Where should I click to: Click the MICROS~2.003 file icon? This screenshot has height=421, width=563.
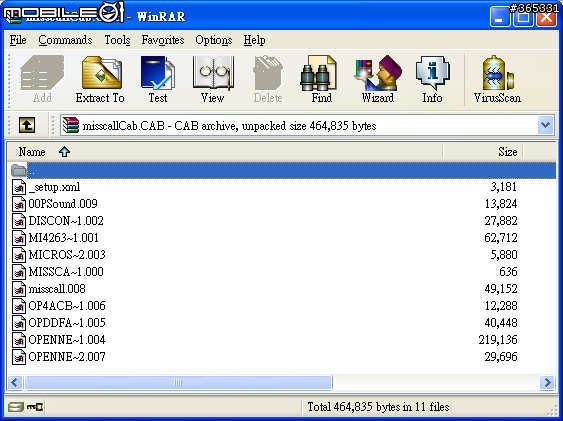[x=19, y=255]
